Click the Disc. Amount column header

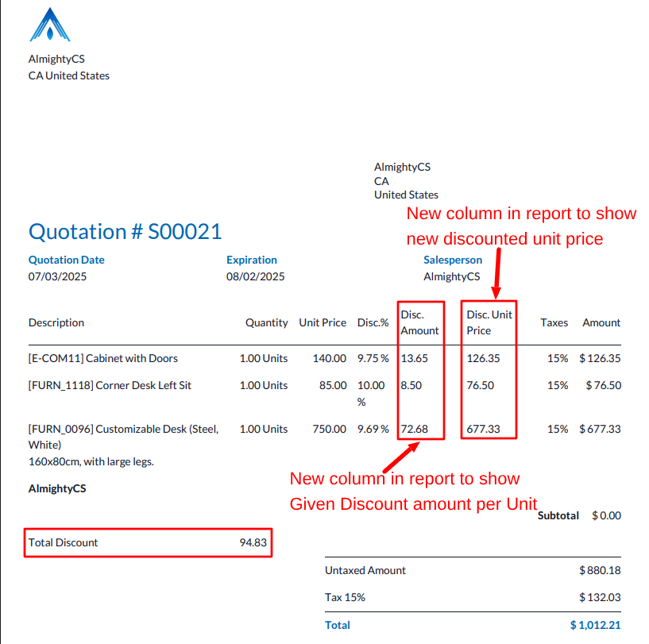click(419, 322)
